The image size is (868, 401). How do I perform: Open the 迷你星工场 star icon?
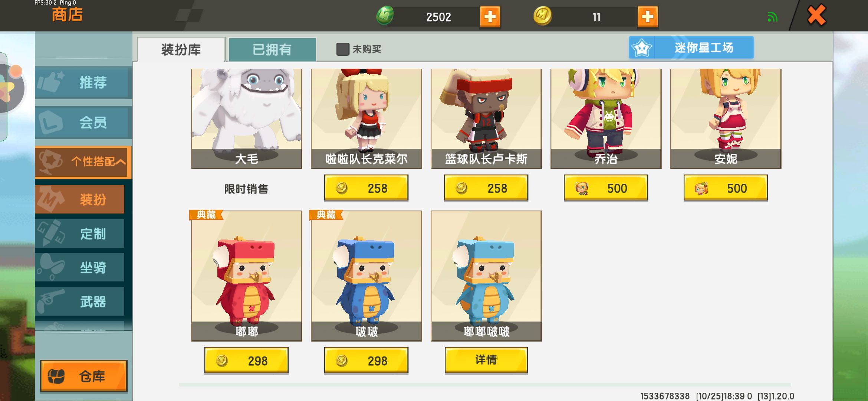click(642, 48)
